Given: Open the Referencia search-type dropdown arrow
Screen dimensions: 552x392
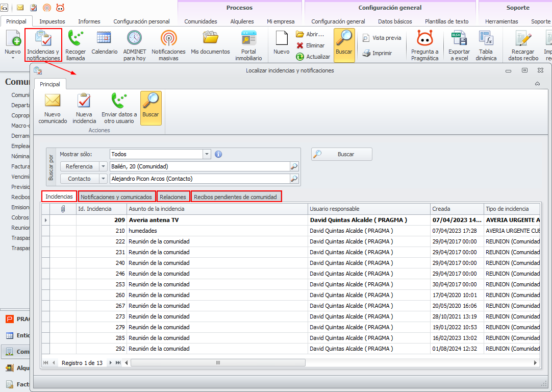Looking at the screenshot, I should [104, 166].
